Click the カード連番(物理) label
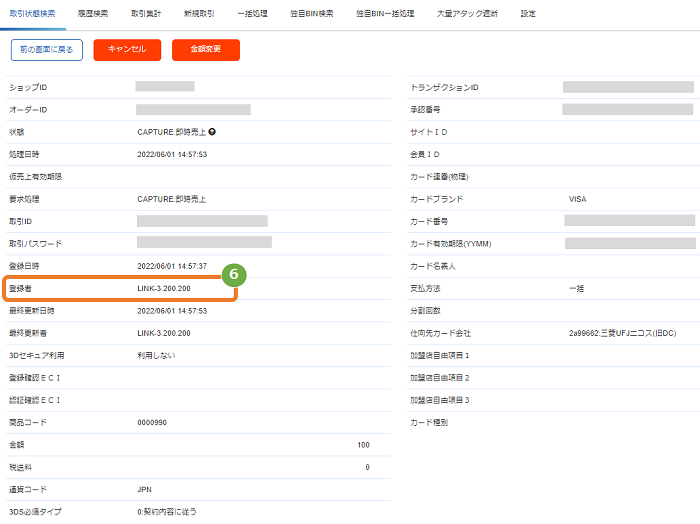The height and width of the screenshot is (524, 700). pyautogui.click(x=439, y=177)
